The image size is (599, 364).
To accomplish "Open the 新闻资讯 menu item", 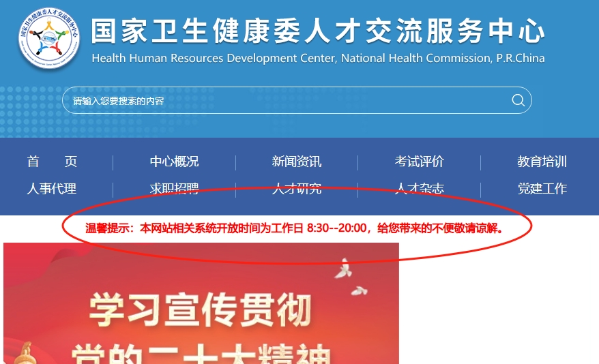I will [297, 162].
